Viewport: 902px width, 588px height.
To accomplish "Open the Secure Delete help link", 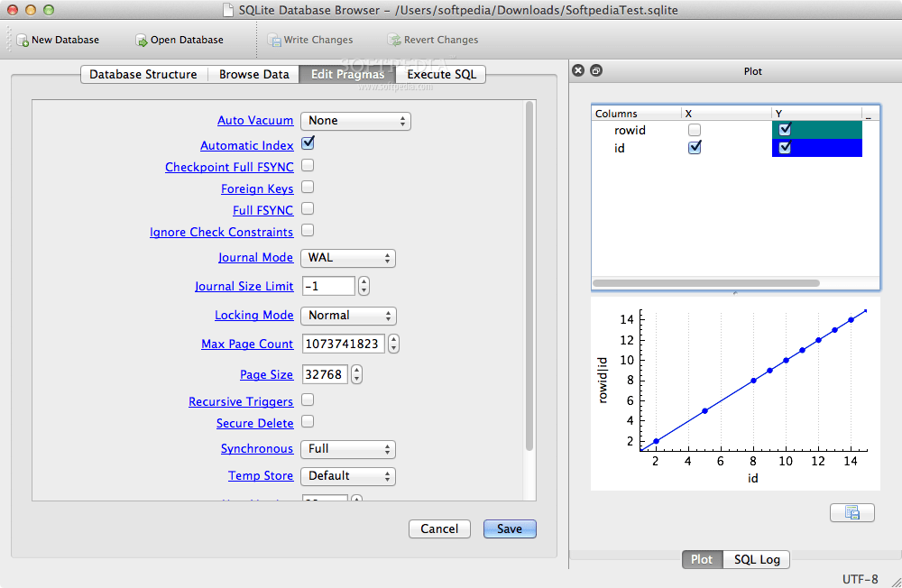I will tap(255, 423).
